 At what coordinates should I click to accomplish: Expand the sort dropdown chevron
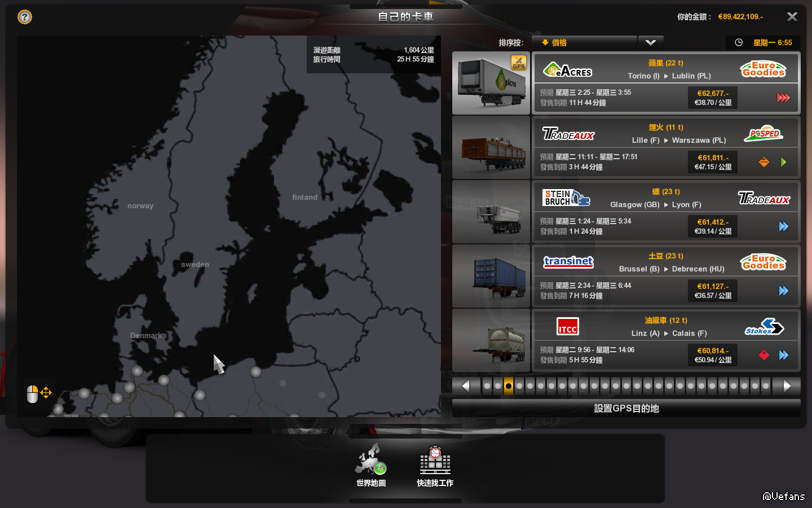pos(651,42)
